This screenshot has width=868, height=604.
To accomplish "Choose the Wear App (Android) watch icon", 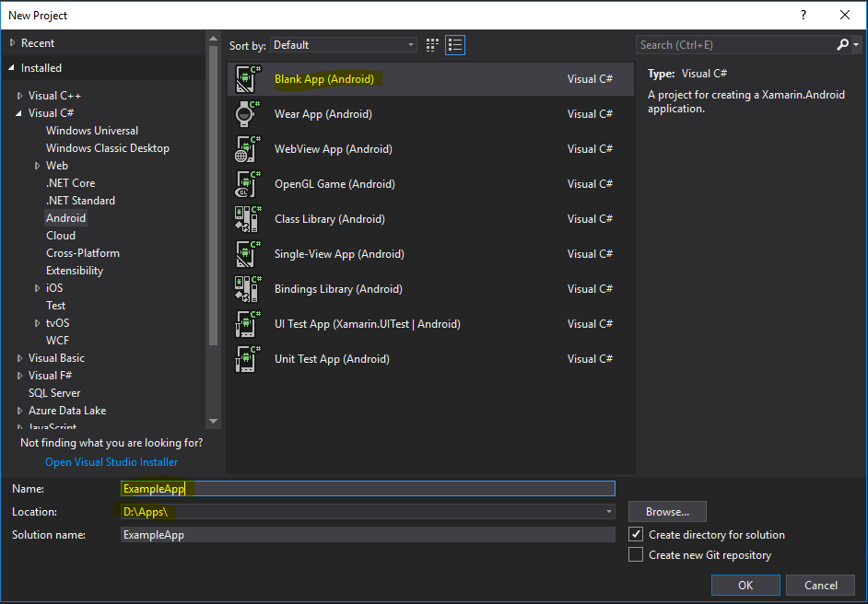I will pyautogui.click(x=248, y=114).
